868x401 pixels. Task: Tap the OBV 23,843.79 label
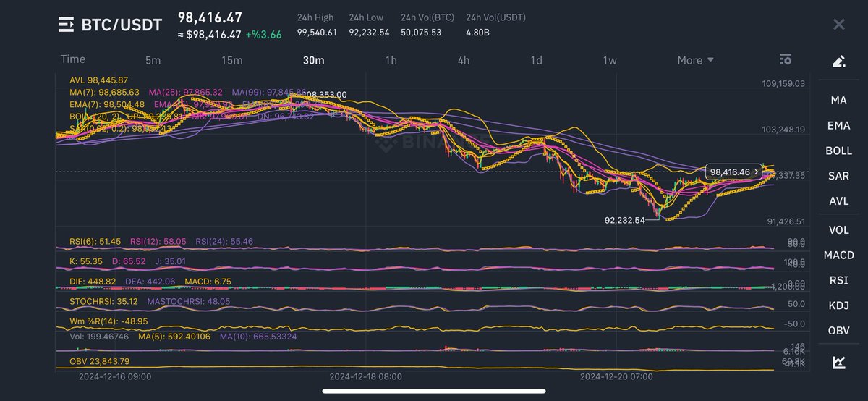[99, 361]
